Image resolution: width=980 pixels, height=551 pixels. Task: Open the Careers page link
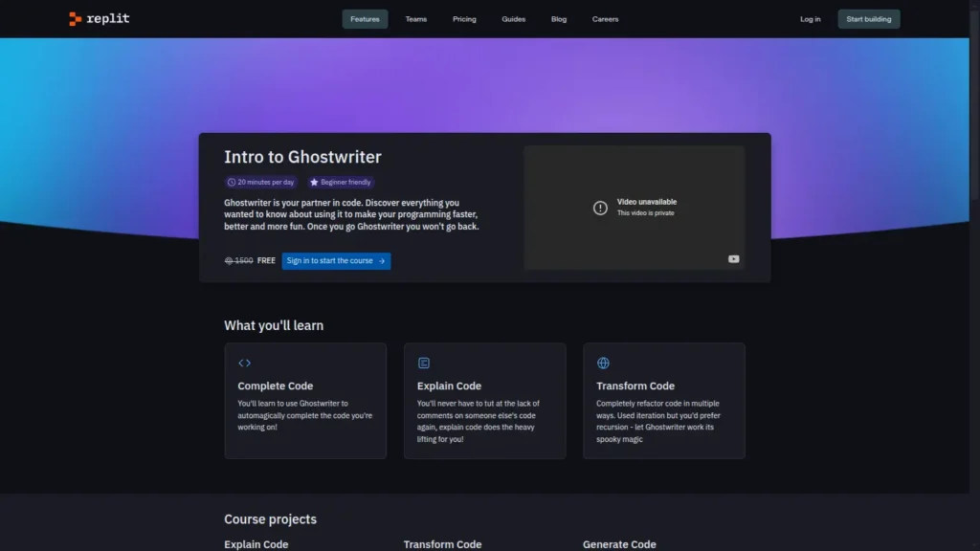tap(605, 19)
